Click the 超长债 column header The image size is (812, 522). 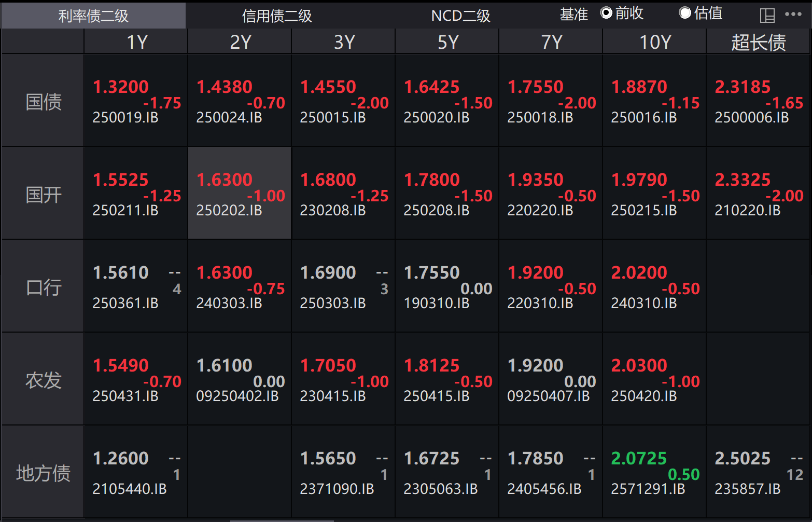(758, 42)
